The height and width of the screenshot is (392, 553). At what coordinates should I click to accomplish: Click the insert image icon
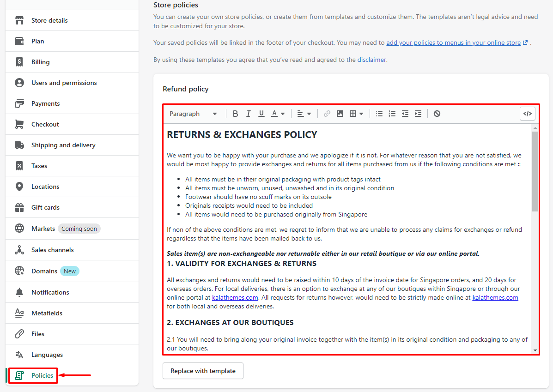tap(340, 114)
